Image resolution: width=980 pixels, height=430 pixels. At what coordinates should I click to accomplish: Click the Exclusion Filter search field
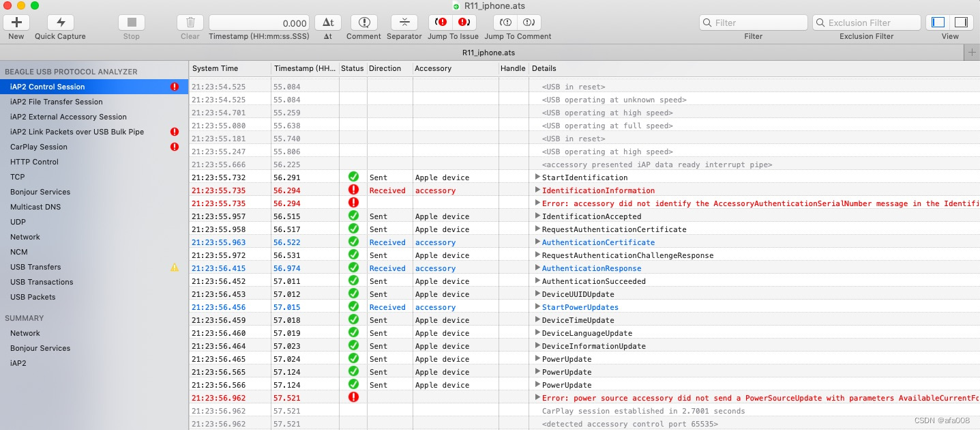coord(866,23)
